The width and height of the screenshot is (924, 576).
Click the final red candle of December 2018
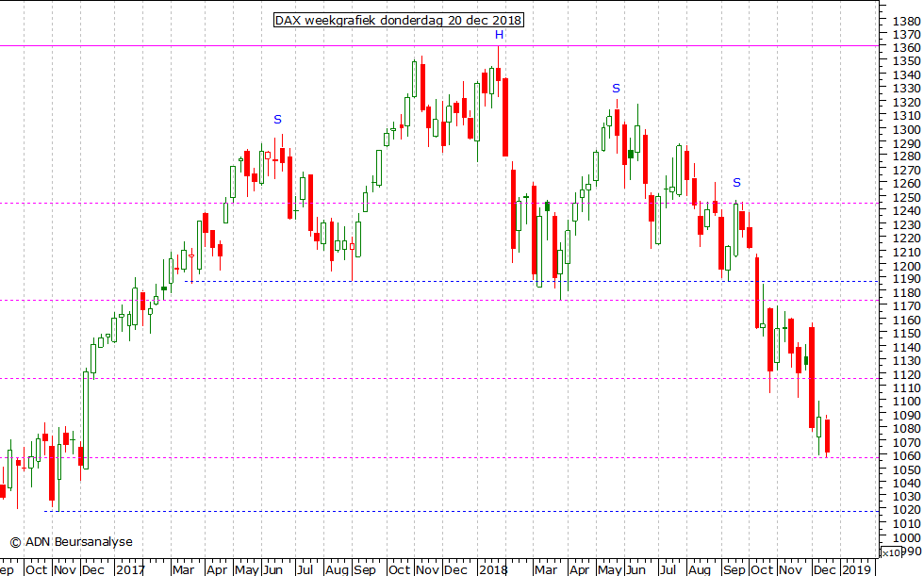pos(828,436)
